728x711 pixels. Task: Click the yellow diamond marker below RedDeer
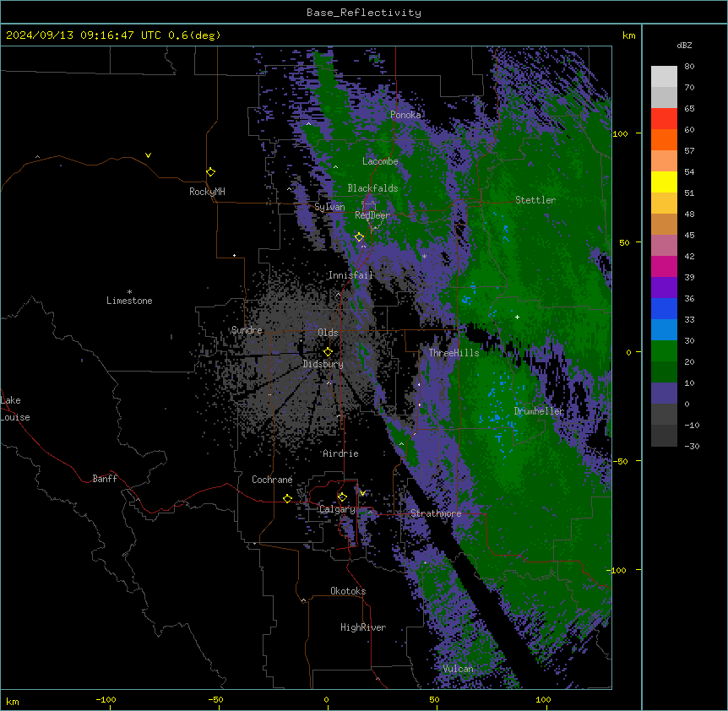pos(359,237)
